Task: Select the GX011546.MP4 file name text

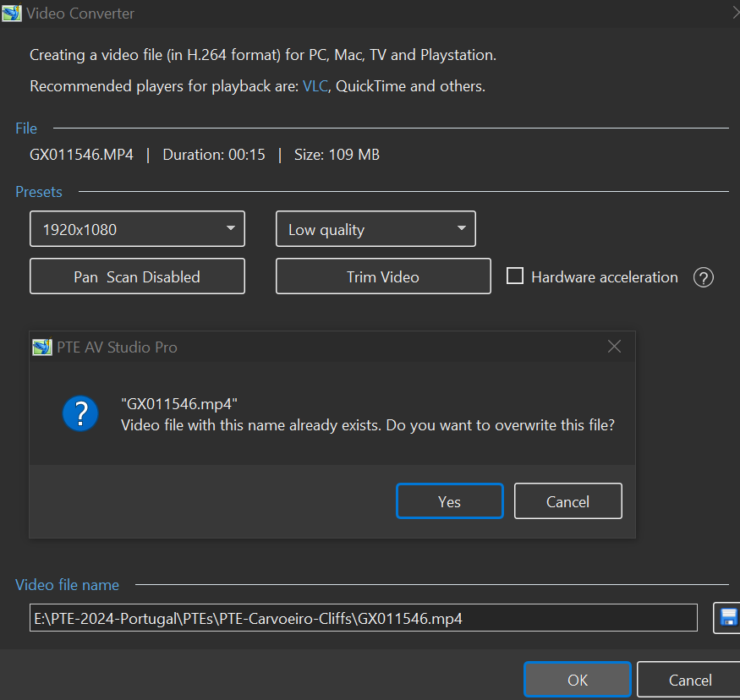Action: [82, 155]
